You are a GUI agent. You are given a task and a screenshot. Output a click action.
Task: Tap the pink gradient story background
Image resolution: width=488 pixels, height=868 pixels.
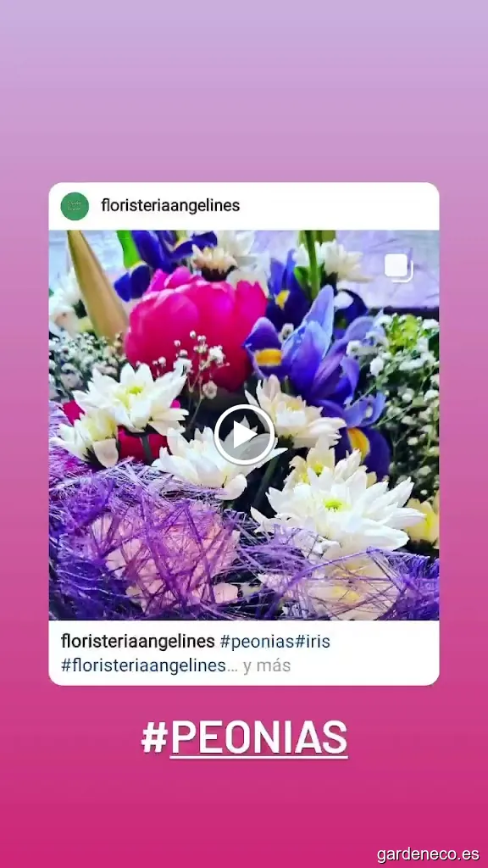point(244,88)
